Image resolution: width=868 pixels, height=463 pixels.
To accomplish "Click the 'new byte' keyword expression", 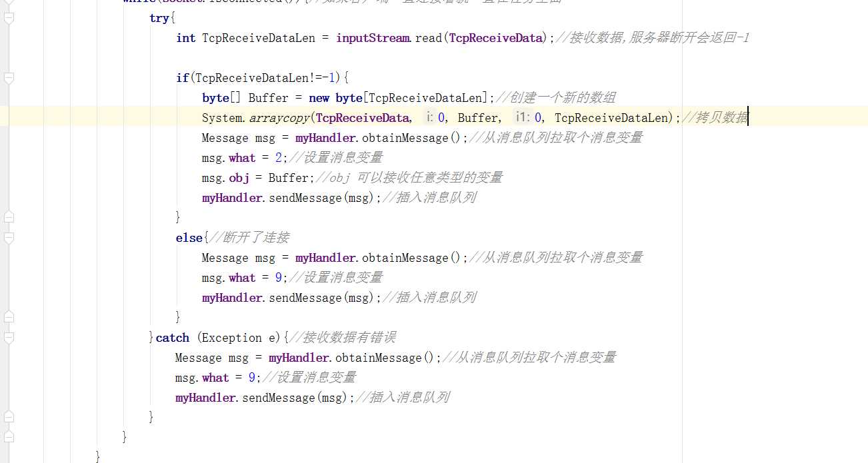I will click(x=335, y=98).
